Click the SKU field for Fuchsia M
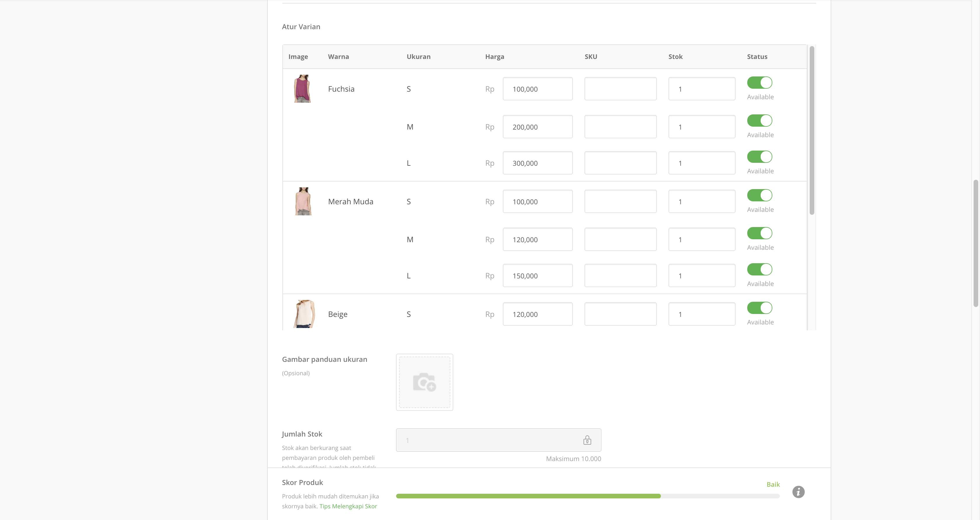 (620, 127)
